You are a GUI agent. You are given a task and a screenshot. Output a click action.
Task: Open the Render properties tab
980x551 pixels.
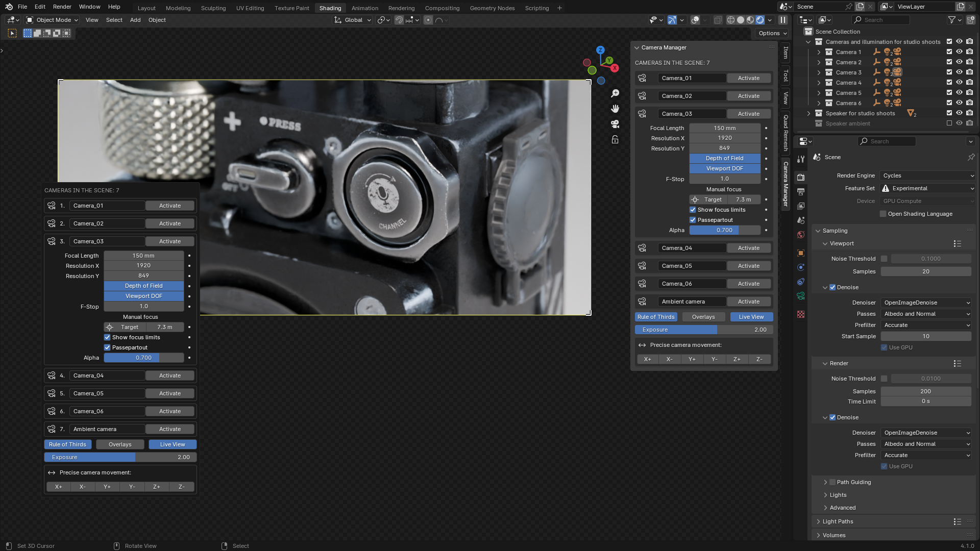pyautogui.click(x=801, y=177)
